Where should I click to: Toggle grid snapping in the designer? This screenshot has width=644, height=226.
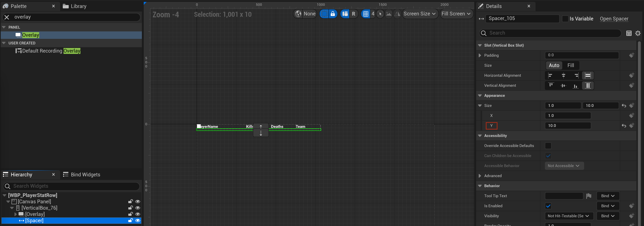click(366, 14)
